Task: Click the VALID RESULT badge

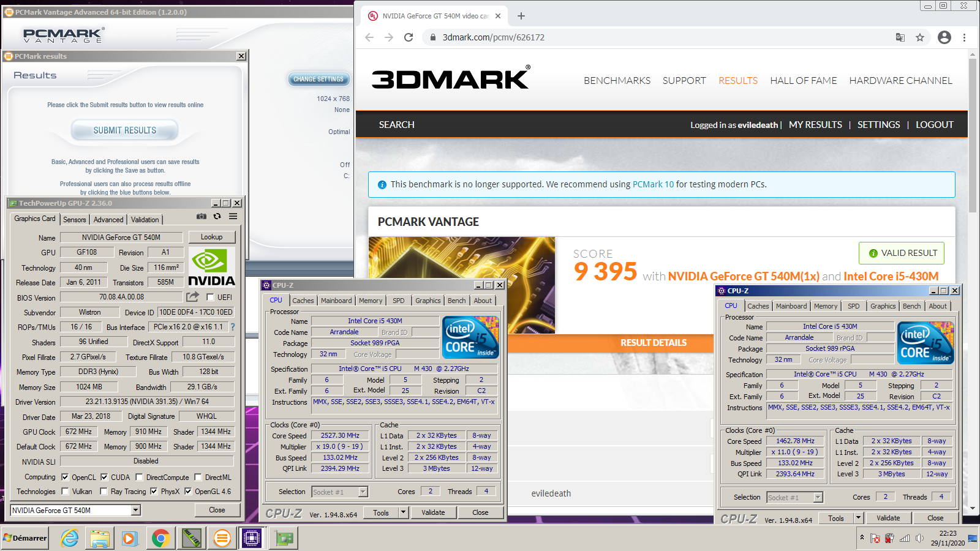Action: point(902,253)
